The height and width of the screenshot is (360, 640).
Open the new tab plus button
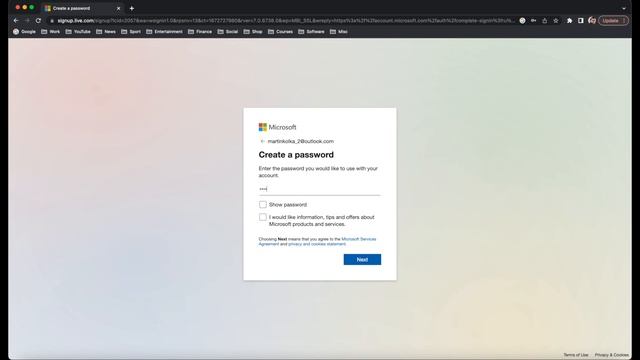click(x=132, y=8)
